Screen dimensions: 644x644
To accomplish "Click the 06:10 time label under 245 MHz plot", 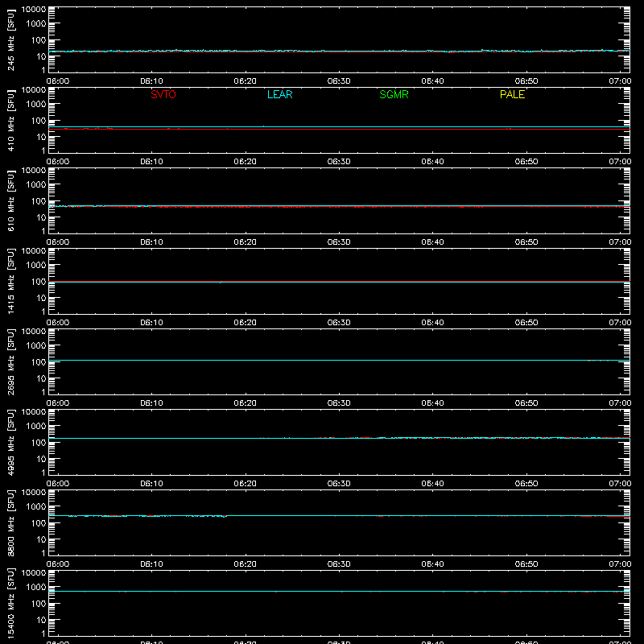I will coord(151,81).
